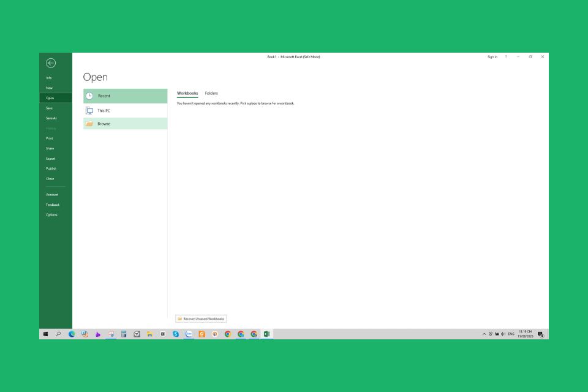Open the taskbar clock and date
This screenshot has width=588, height=392.
pyautogui.click(x=526, y=334)
